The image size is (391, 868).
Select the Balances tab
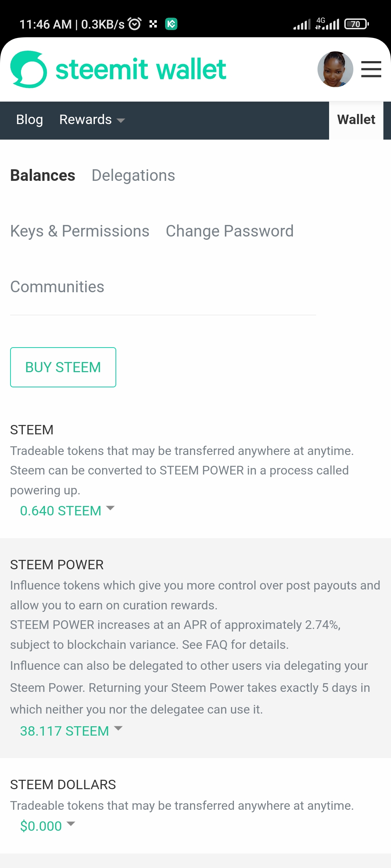point(43,175)
